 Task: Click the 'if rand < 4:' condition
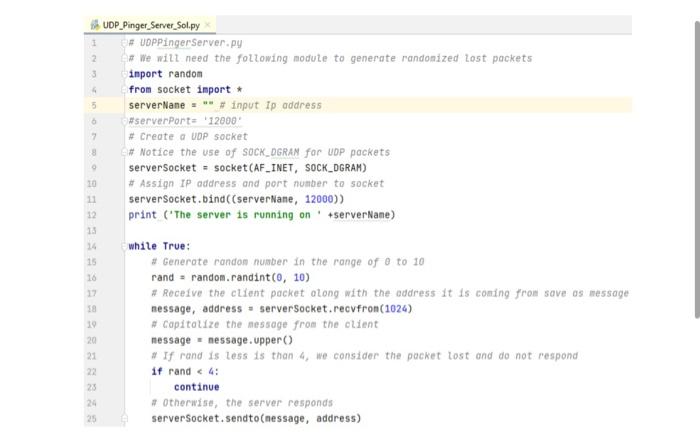coord(185,372)
